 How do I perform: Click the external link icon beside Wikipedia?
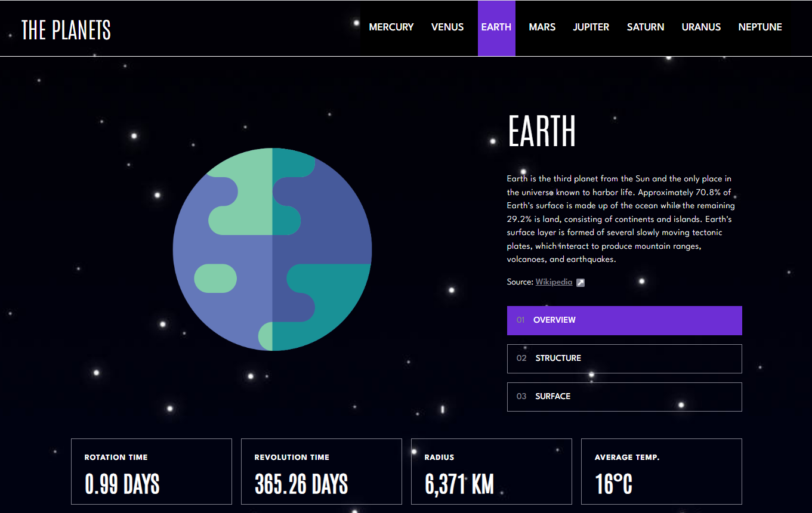tap(581, 283)
